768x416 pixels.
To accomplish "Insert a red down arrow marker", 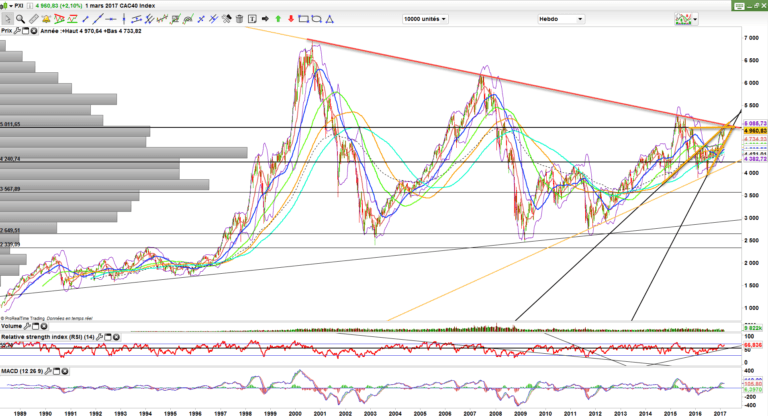I will (x=291, y=18).
